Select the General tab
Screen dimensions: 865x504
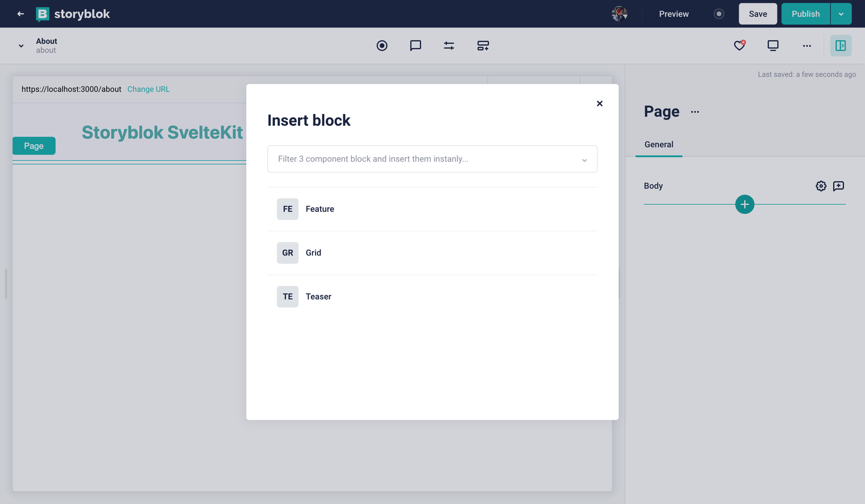[x=659, y=144]
